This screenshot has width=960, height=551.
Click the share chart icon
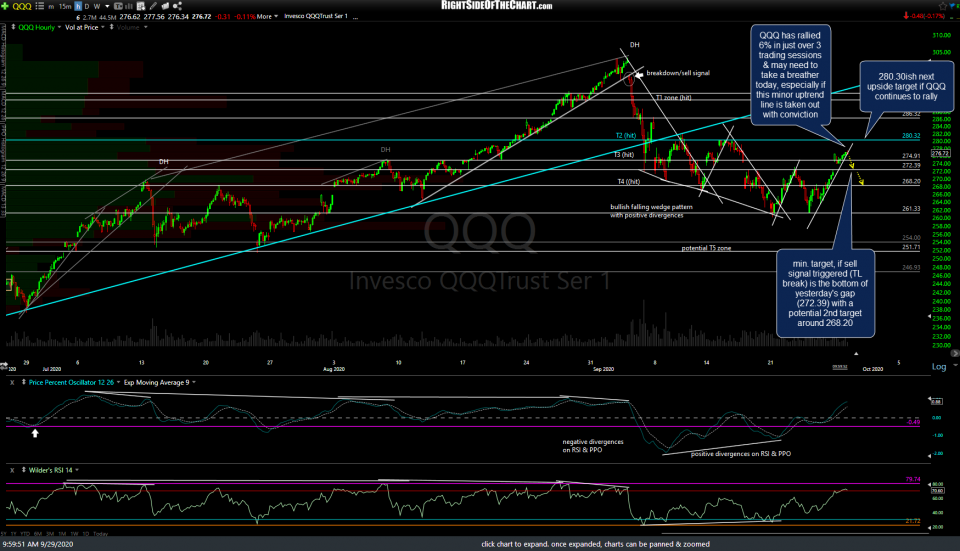(x=178, y=6)
